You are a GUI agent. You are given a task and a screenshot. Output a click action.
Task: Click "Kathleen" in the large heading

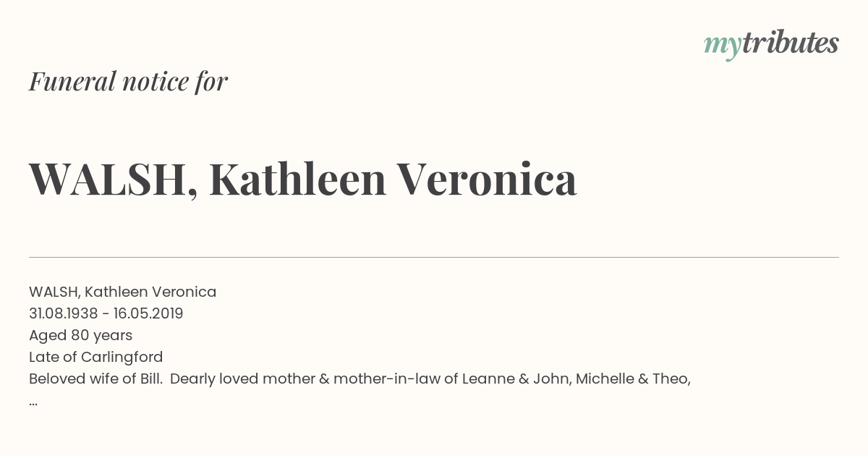[x=298, y=179]
